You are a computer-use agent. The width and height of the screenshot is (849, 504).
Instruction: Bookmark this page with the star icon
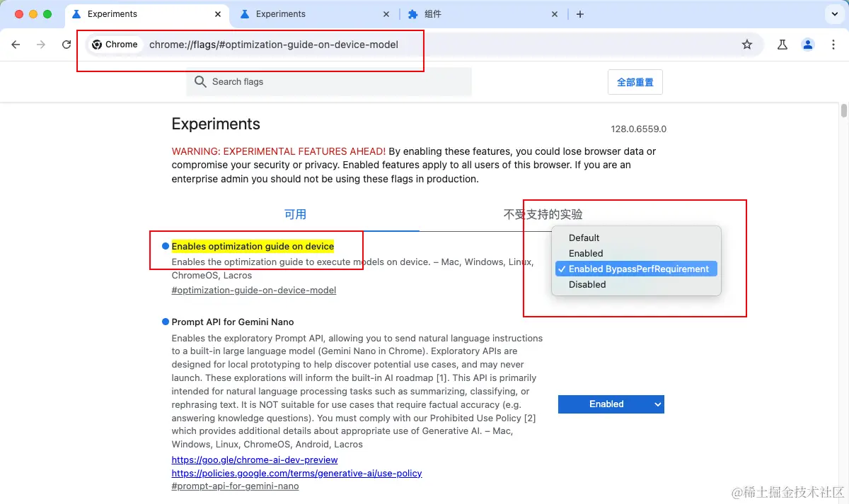coord(747,45)
